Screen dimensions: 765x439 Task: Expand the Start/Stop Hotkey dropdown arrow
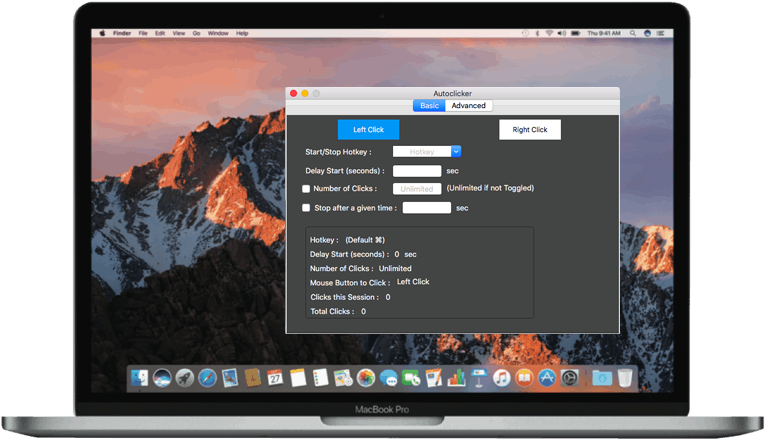click(456, 152)
